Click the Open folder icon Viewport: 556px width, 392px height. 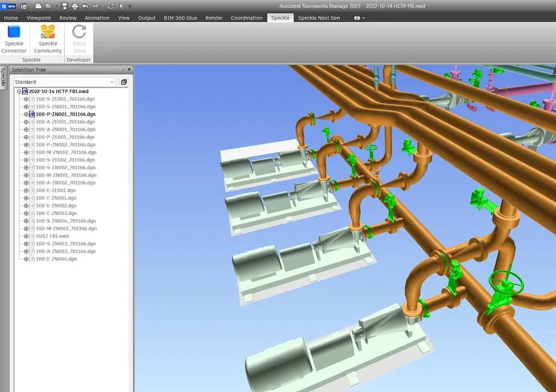49,6
